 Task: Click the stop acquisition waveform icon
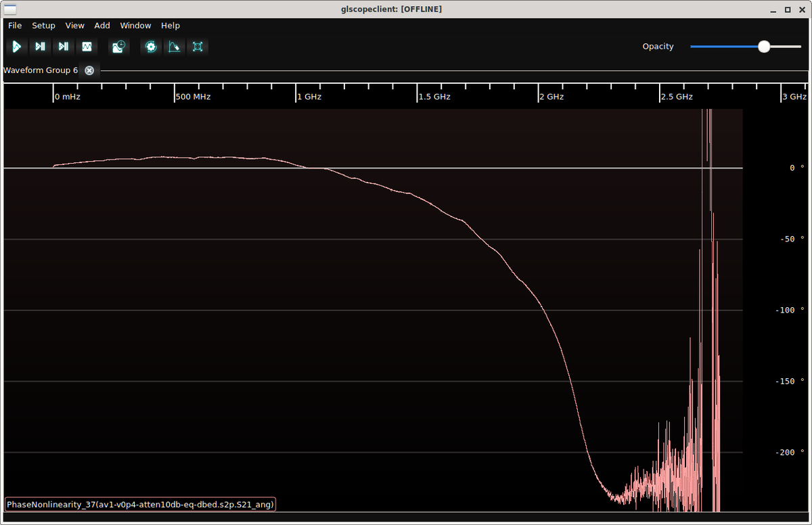(87, 47)
